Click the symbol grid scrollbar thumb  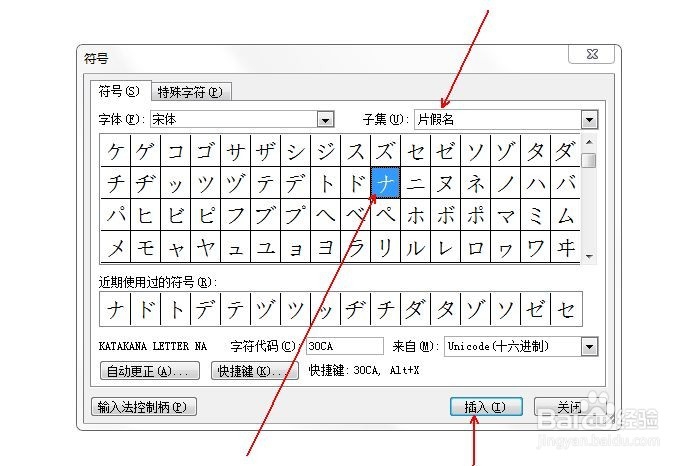(589, 160)
